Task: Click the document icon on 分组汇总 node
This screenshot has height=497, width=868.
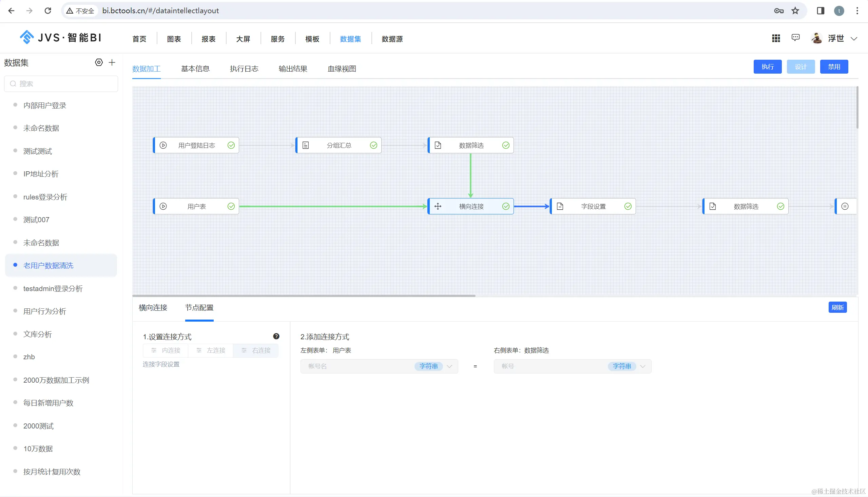Action: pos(306,146)
